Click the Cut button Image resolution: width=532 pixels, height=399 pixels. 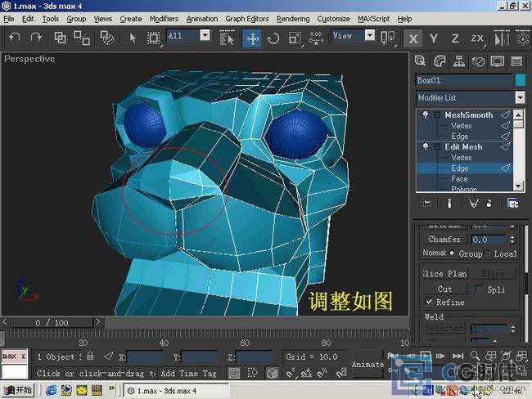click(x=444, y=289)
